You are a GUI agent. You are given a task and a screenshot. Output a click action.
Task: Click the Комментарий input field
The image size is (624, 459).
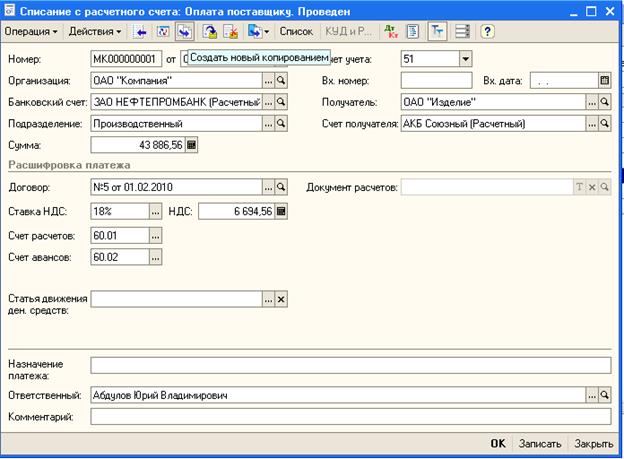tap(349, 416)
